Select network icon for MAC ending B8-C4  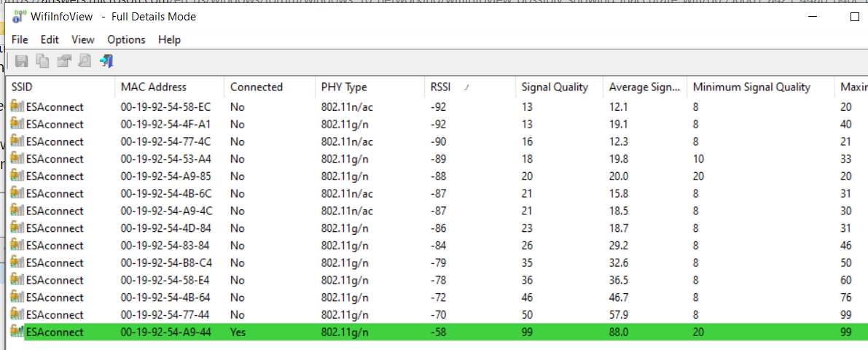pyautogui.click(x=17, y=262)
